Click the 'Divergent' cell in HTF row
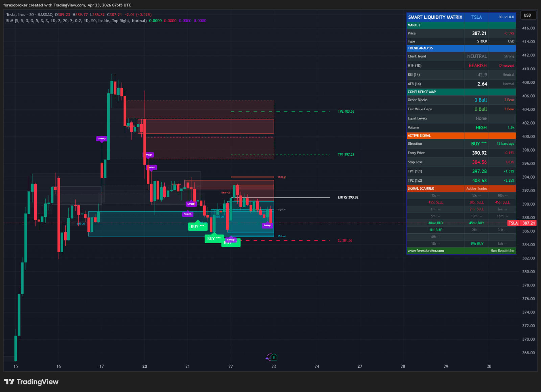Screen dimensions: 541x392 click(507, 66)
